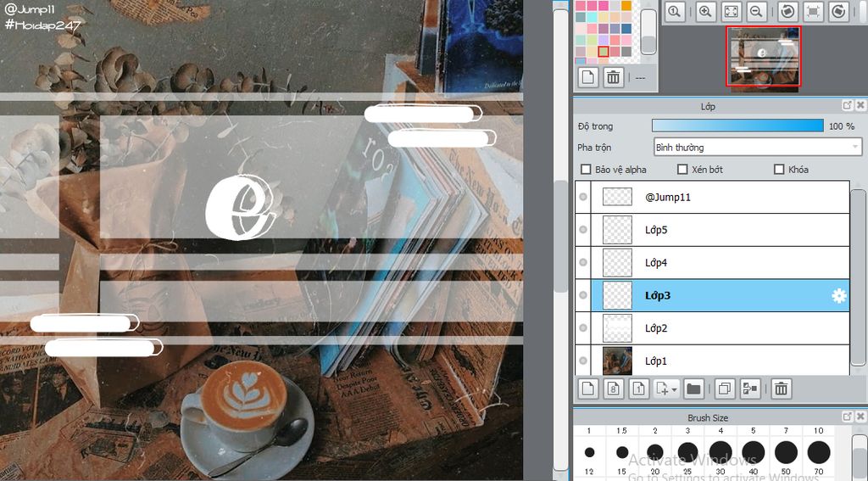868x481 pixels.
Task: Toggle visibility of Lớp4 layer
Action: coord(583,262)
